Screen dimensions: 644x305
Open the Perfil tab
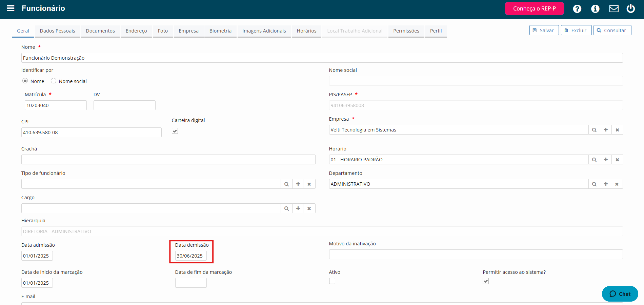436,31
